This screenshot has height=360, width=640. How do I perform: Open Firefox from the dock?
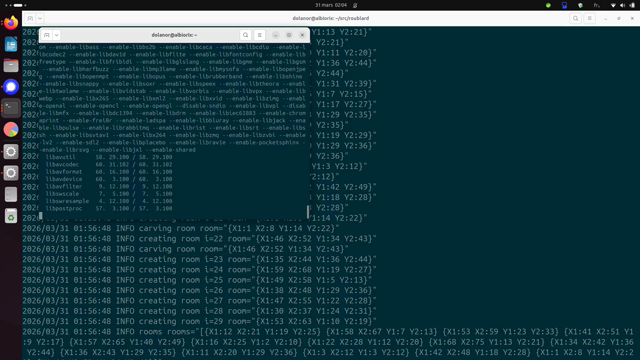11,22
